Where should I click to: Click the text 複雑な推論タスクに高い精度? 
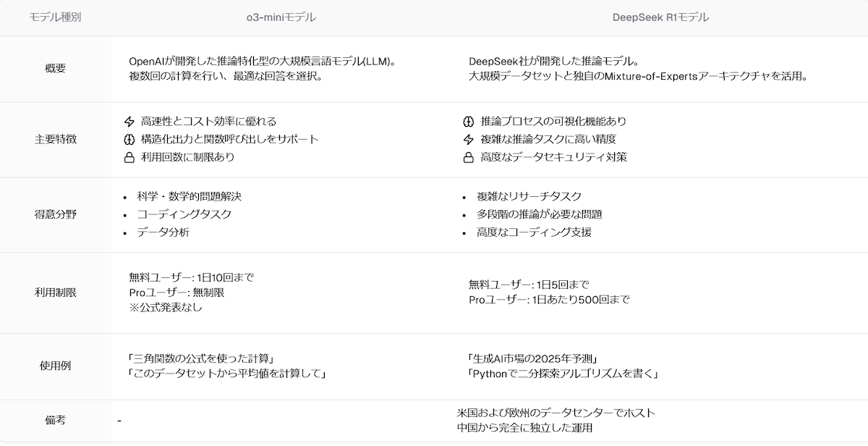pyautogui.click(x=548, y=139)
